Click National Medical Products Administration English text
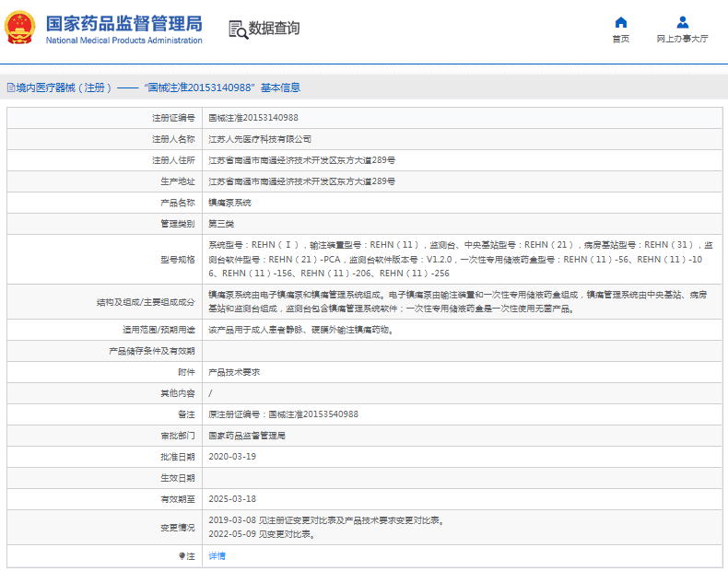Screen dimensions: 728x571 pos(123,41)
